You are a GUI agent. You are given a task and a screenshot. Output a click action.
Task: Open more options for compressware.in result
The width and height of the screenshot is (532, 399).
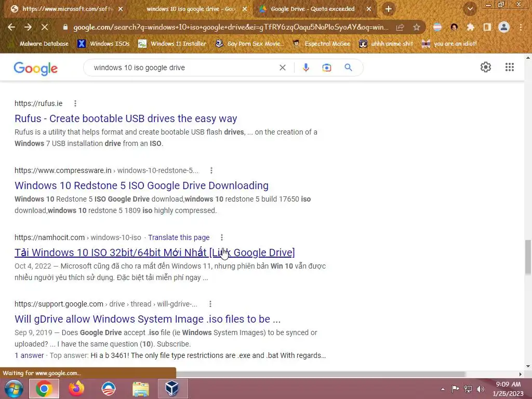tap(211, 170)
